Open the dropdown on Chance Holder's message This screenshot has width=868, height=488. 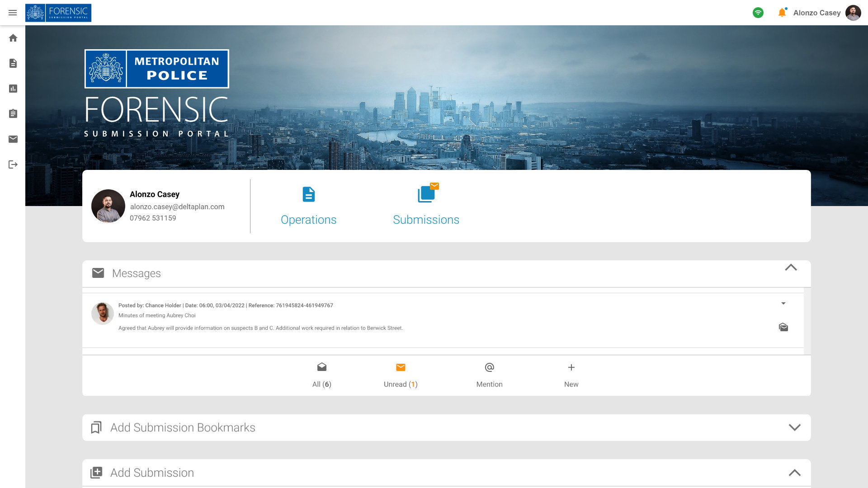[x=783, y=304]
